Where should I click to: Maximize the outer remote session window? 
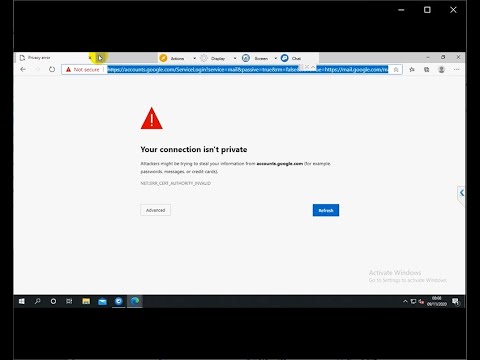click(427, 10)
